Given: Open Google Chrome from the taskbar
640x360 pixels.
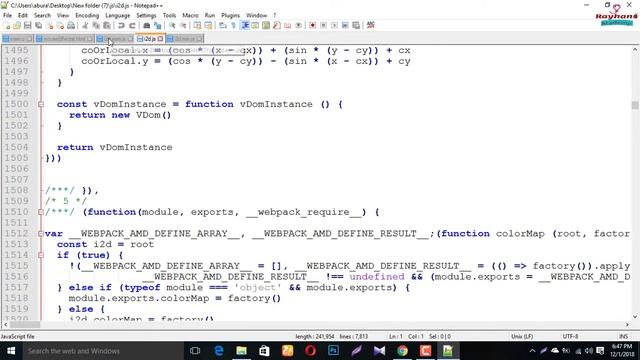Looking at the screenshot, I should (402, 351).
